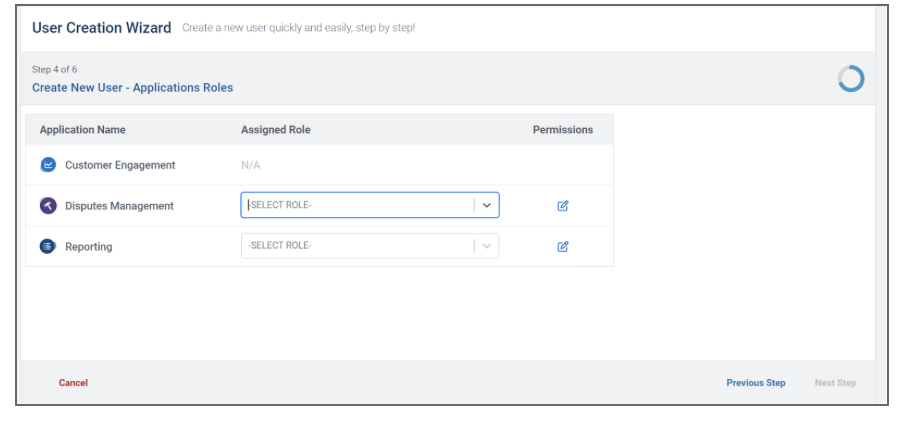This screenshot has width=910, height=432.
Task: Expand the Reporting role dropdown arrow
Action: pos(486,246)
